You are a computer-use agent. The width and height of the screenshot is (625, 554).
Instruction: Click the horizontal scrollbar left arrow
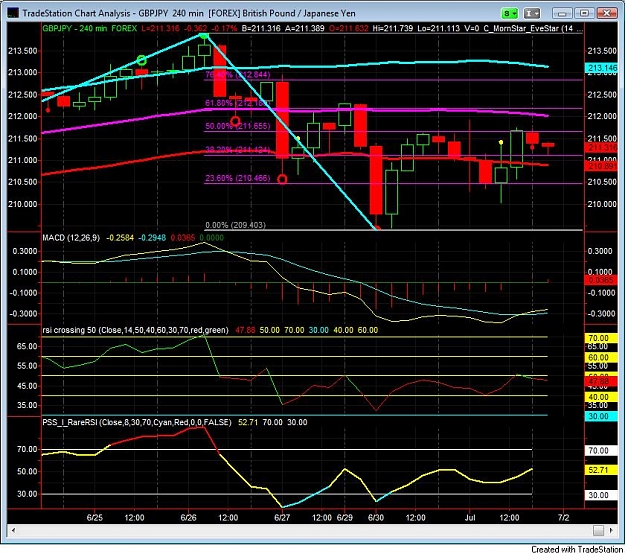[x=13, y=530]
